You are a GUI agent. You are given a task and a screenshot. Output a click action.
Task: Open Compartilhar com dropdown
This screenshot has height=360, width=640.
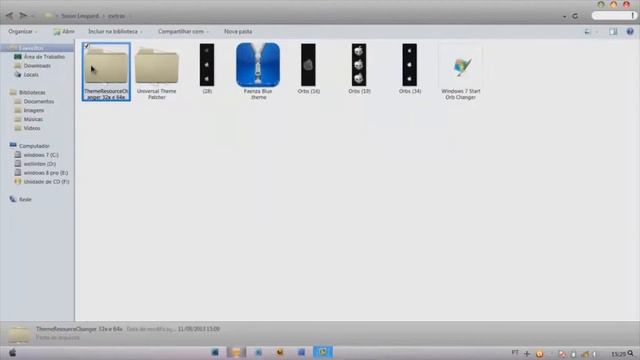pyautogui.click(x=183, y=31)
